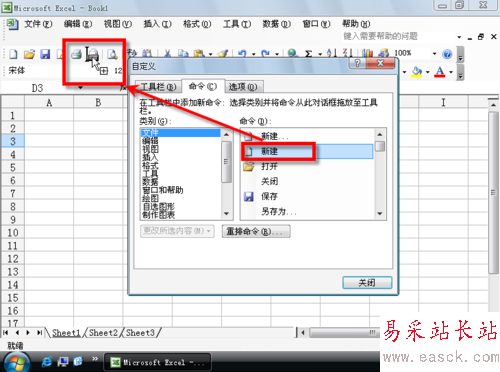
Task: Click the Chart Wizard icon
Action: pyautogui.click(x=367, y=53)
